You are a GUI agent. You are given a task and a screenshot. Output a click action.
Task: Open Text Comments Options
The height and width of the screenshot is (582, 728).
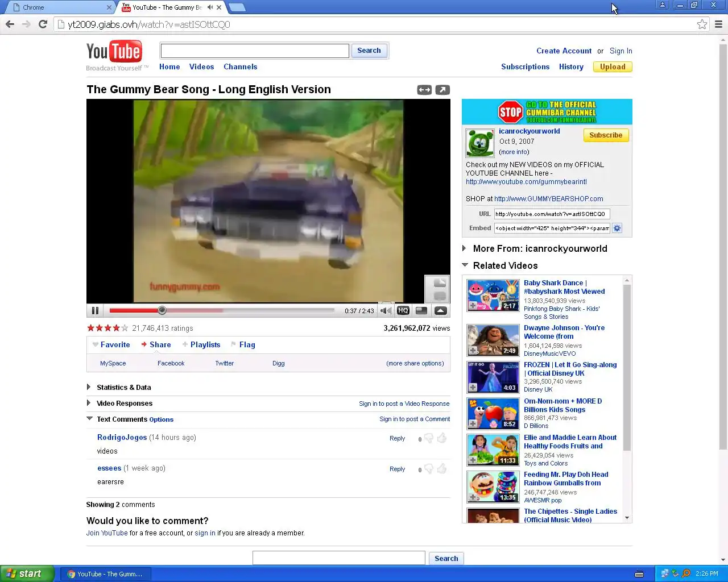162,420
